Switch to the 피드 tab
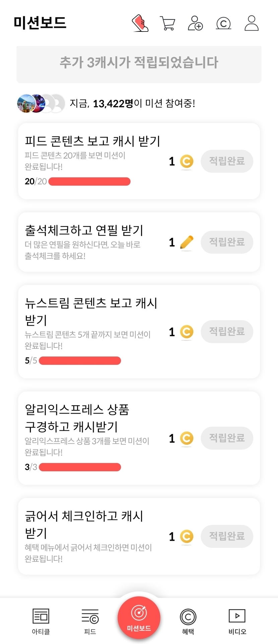 (x=90, y=622)
